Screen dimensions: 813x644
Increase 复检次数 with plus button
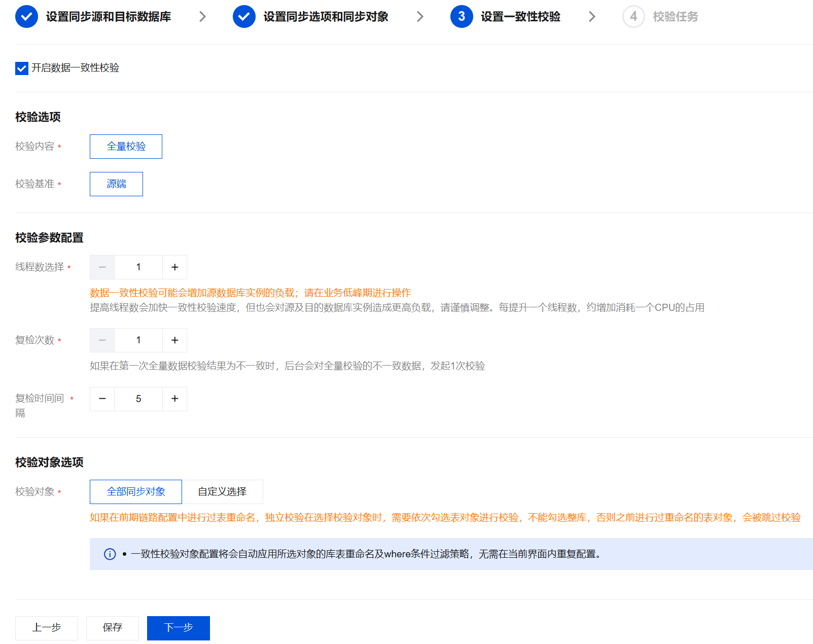(x=175, y=340)
